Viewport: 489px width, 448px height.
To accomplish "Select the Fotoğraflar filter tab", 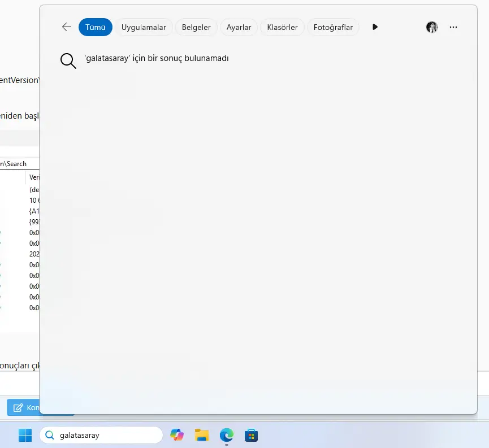I will 333,27.
